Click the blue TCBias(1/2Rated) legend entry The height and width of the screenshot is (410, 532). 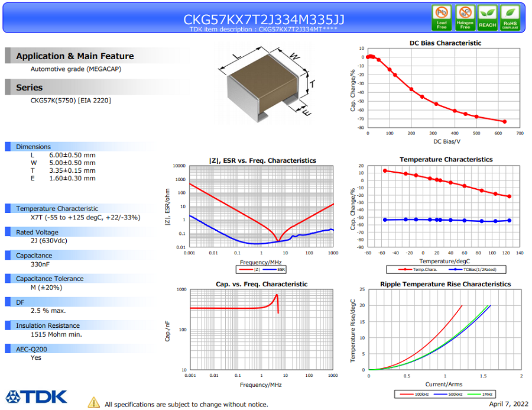472,269
